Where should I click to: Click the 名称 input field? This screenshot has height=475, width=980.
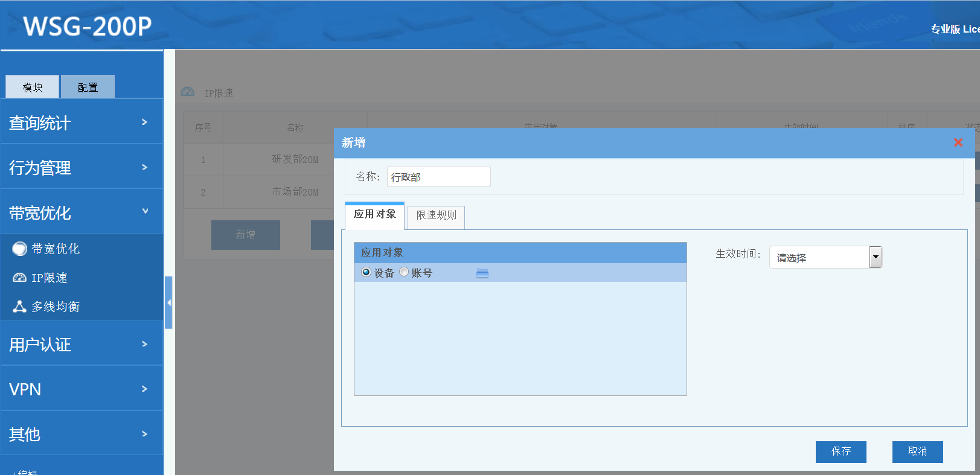click(x=438, y=177)
